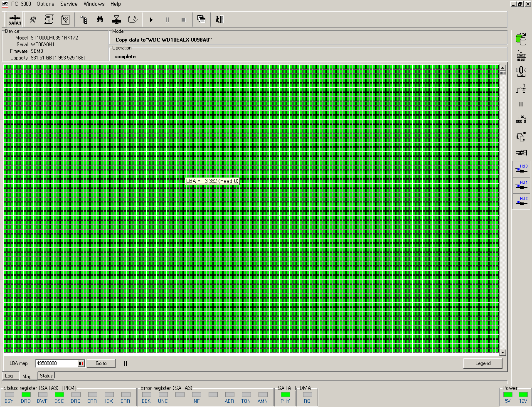Open the crossed hammers utilities tool
The width and height of the screenshot is (532, 407).
tap(33, 20)
